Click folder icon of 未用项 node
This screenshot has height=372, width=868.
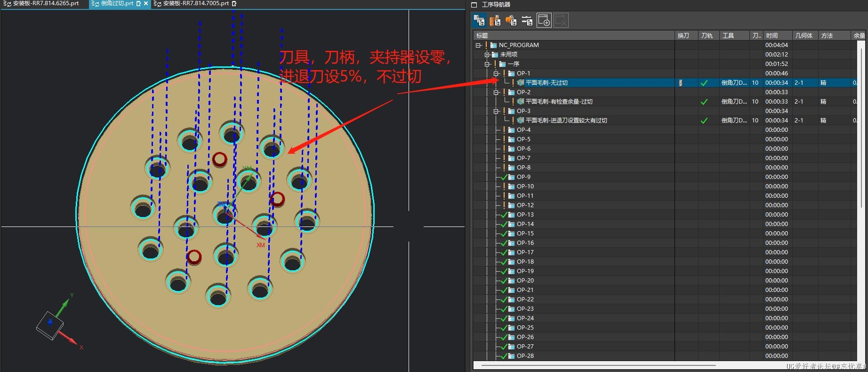(x=495, y=55)
